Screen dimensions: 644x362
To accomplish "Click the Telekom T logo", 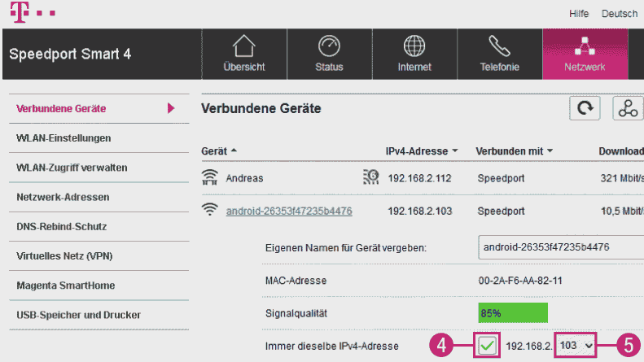I will pos(20,12).
